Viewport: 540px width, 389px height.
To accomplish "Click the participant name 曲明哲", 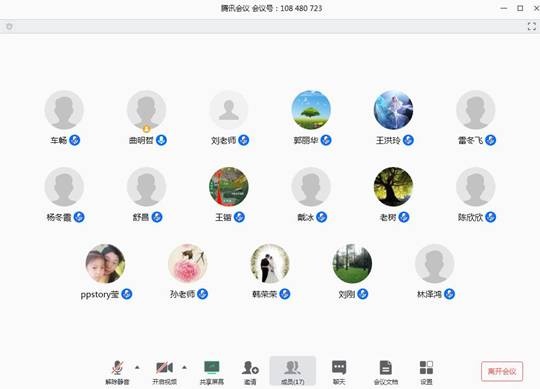I will click(x=141, y=140).
